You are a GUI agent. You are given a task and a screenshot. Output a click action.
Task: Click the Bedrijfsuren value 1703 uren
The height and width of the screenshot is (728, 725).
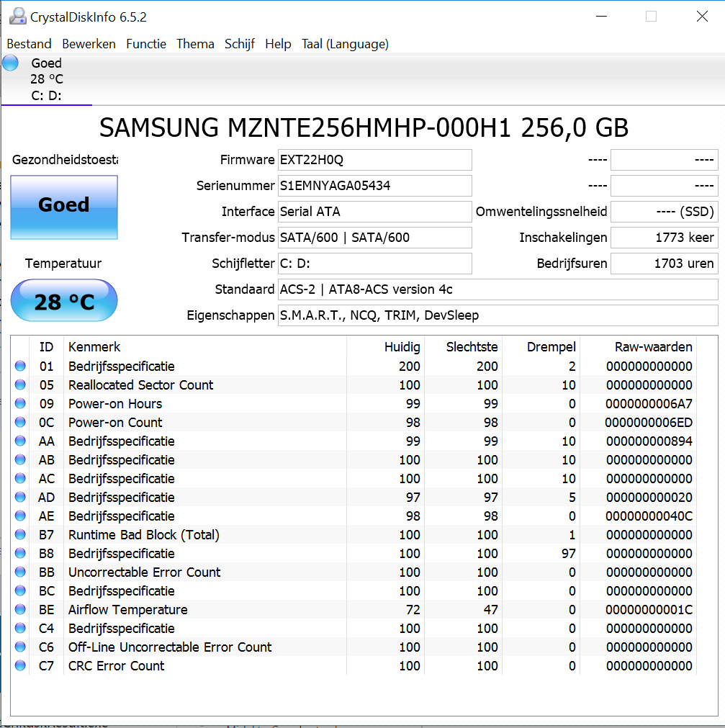pyautogui.click(x=665, y=264)
